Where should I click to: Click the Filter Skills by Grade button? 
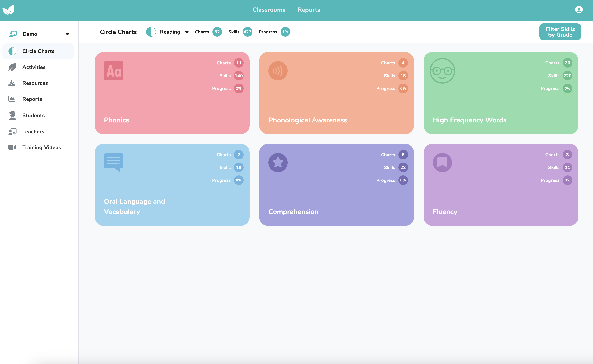point(560,32)
